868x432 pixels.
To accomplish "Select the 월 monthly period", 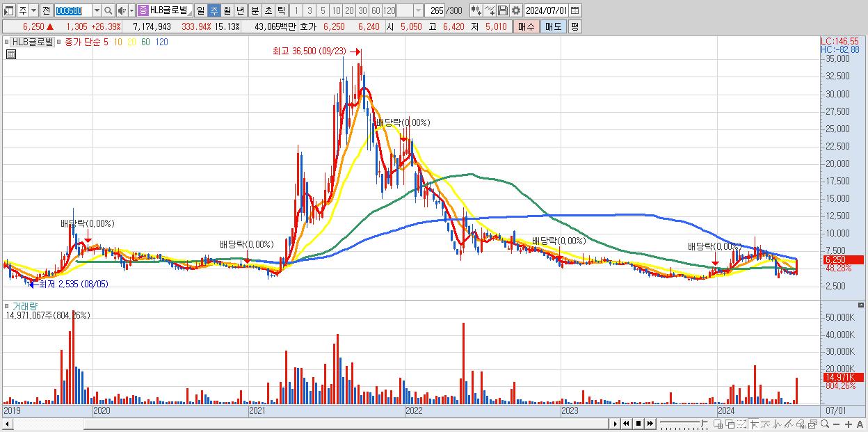I will tap(227, 10).
